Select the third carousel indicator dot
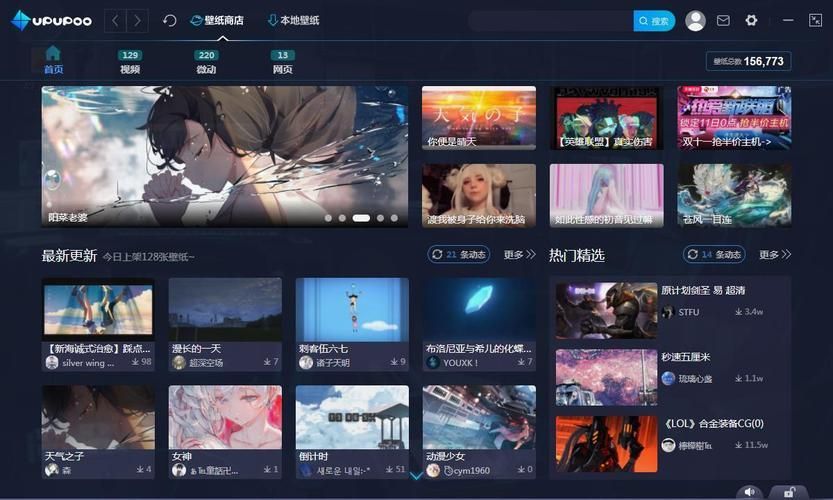 (x=361, y=217)
